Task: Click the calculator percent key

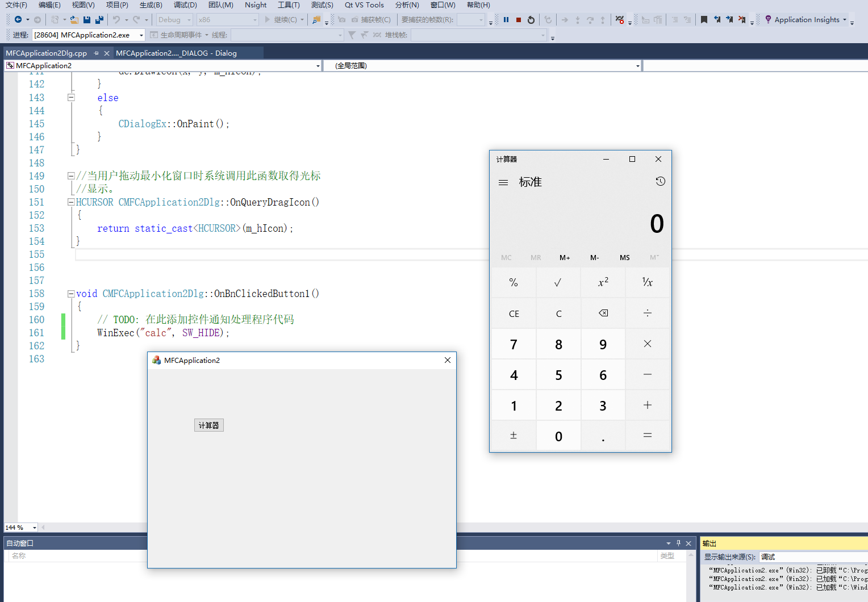Action: (x=514, y=282)
